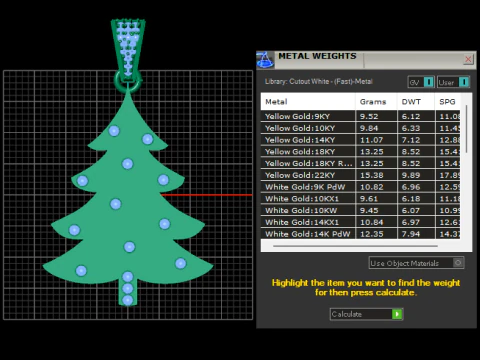Viewport: 480px width, 360px height.
Task: Select the White Gold:14KX1 row
Action: tap(360, 222)
